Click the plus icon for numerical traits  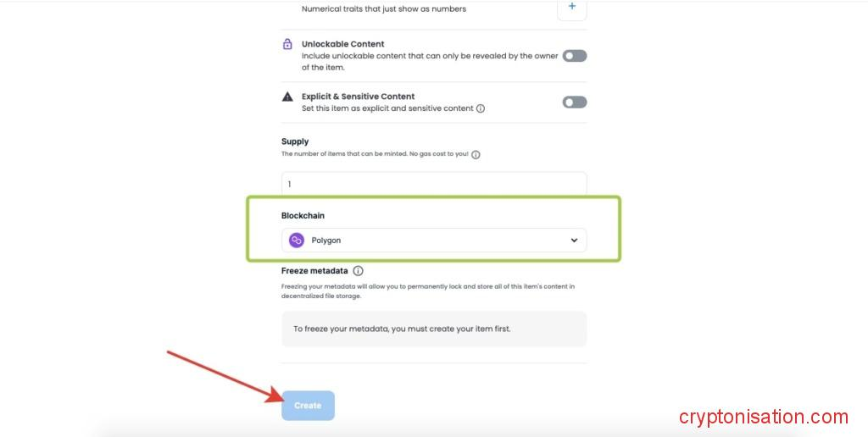point(572,7)
